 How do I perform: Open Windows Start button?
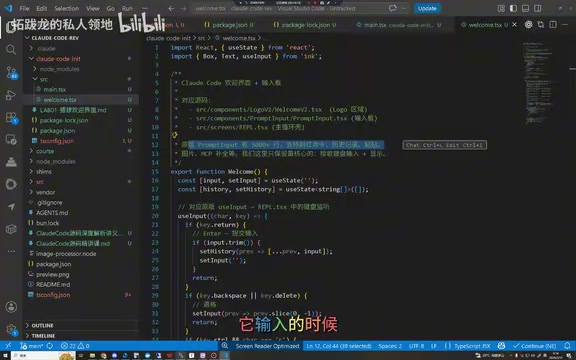click(6, 356)
